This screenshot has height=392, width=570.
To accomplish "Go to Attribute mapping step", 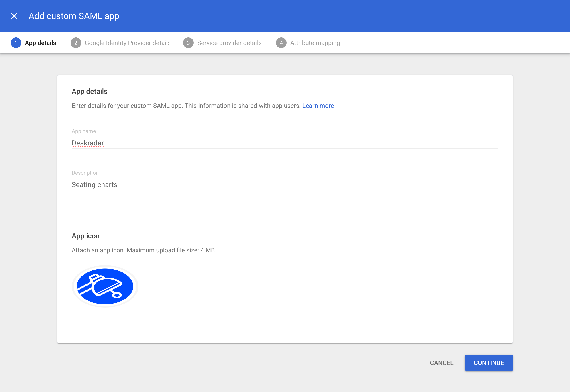I will pyautogui.click(x=315, y=43).
